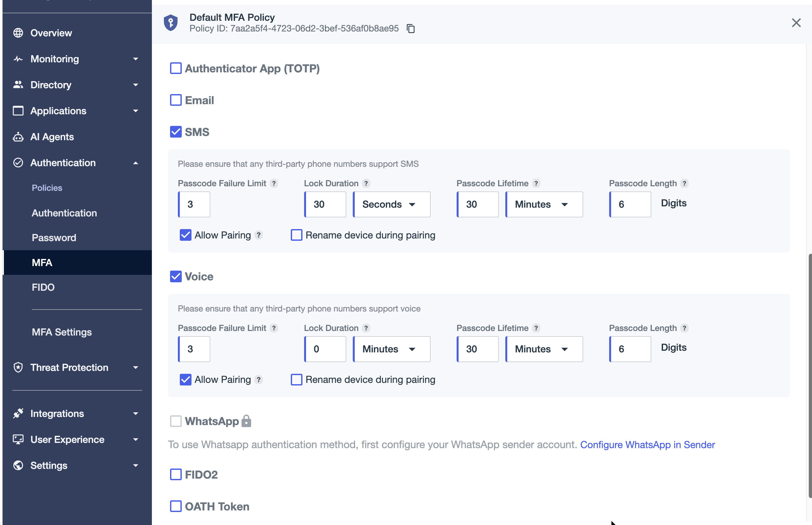Close the Default MFA Policy panel
The height and width of the screenshot is (525, 812).
(x=796, y=23)
